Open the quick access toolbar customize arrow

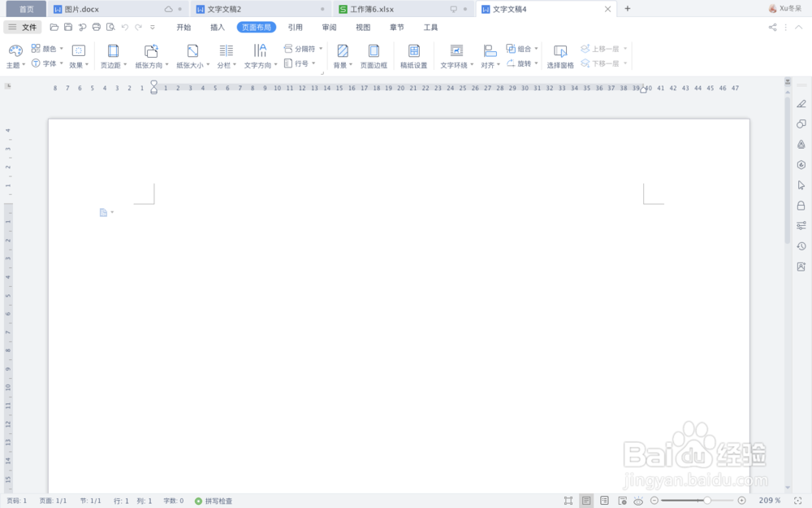point(153,27)
